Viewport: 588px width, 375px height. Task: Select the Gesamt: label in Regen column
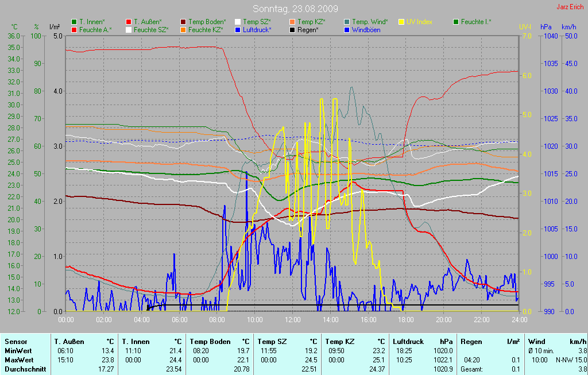[472, 369]
